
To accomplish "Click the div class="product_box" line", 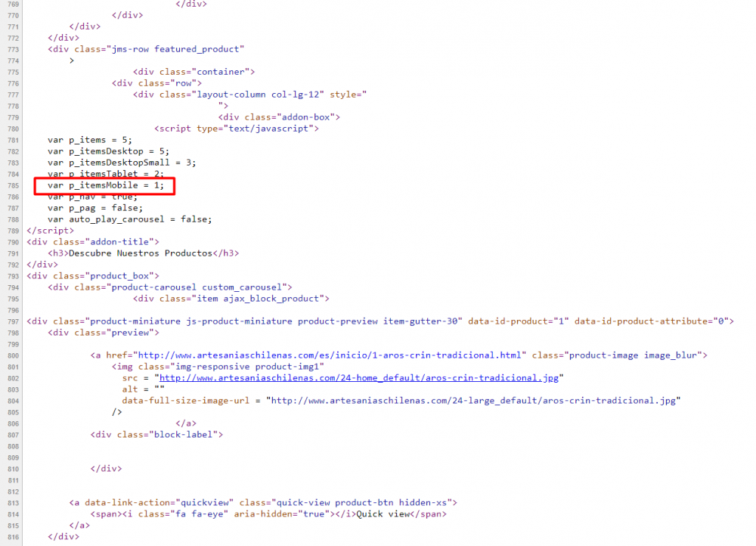I will click(92, 276).
